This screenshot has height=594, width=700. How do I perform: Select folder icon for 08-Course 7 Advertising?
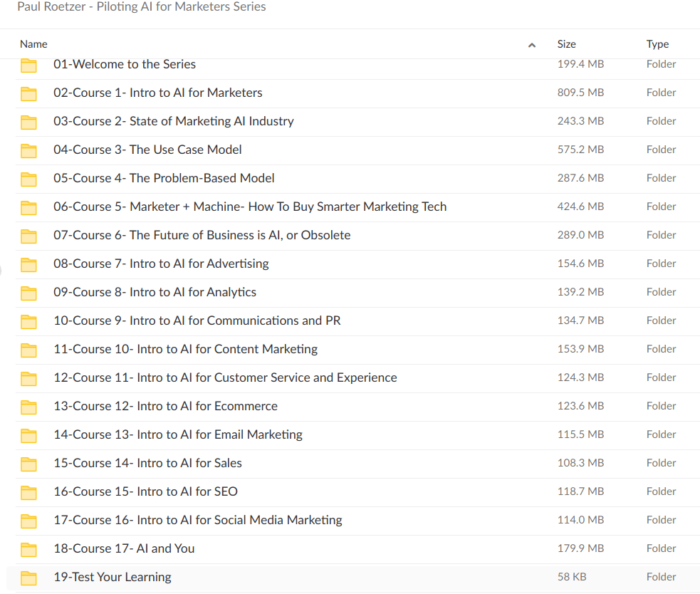28,264
